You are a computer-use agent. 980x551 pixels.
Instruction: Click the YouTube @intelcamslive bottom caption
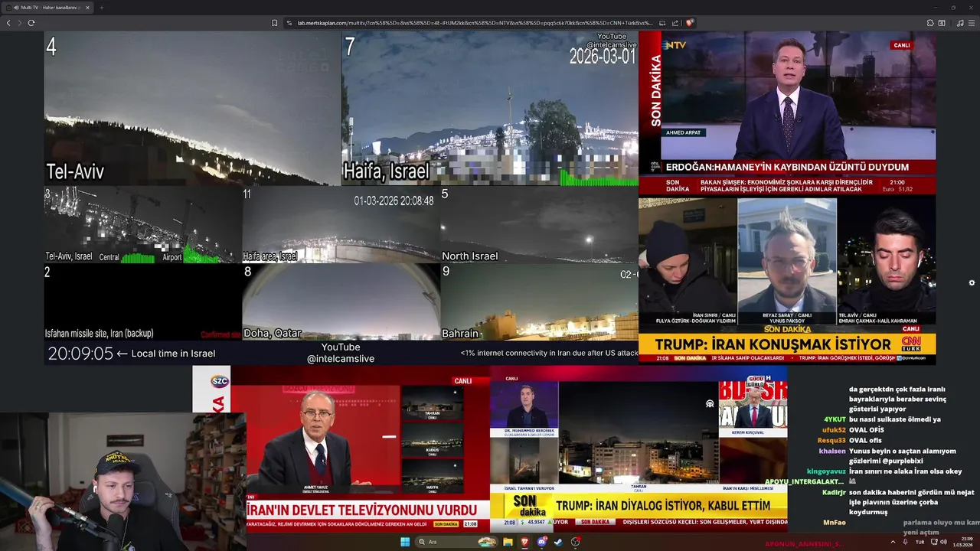[341, 353]
